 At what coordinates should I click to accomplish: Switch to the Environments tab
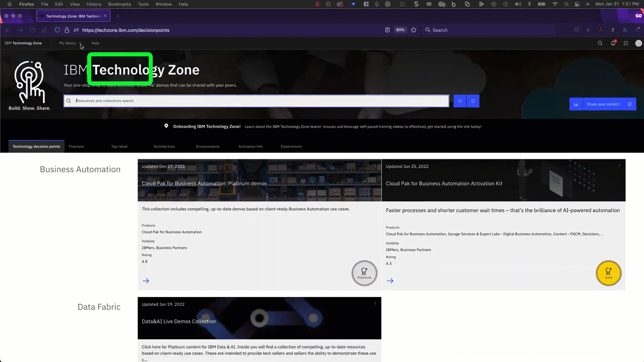click(208, 146)
